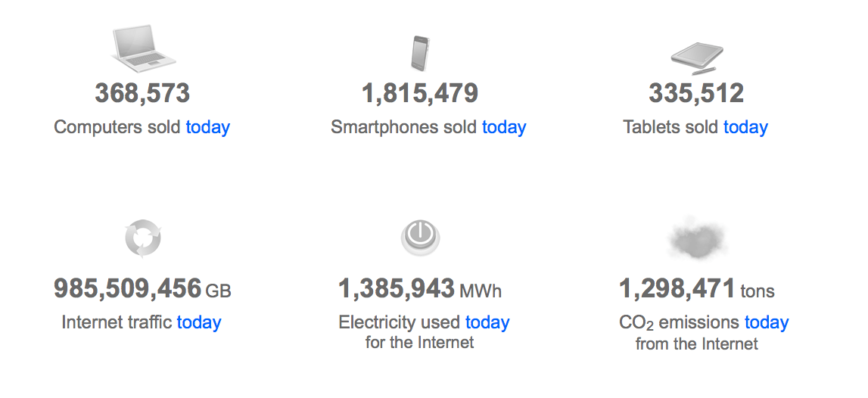The height and width of the screenshot is (398, 868).
Task: Open the 'today' link beside Electricity used
Action: [x=487, y=322]
